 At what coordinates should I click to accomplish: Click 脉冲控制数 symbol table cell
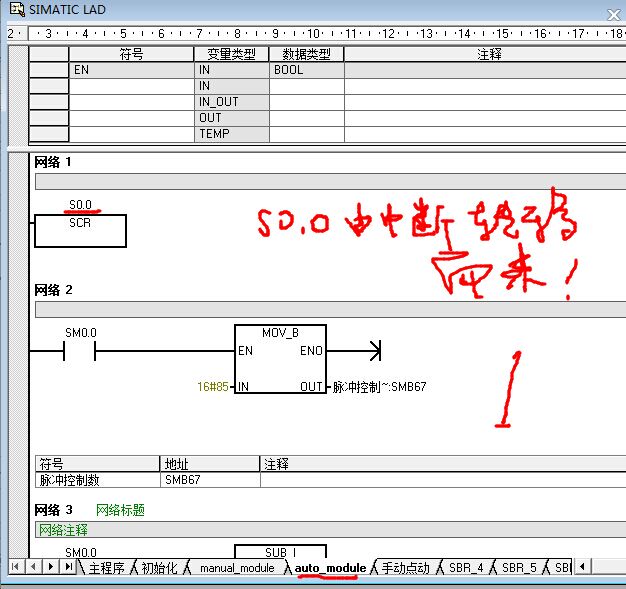click(97, 480)
